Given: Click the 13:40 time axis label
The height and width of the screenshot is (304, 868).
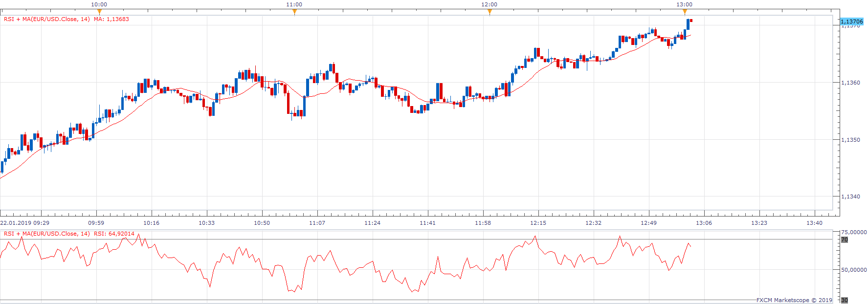Looking at the screenshot, I should (815, 223).
